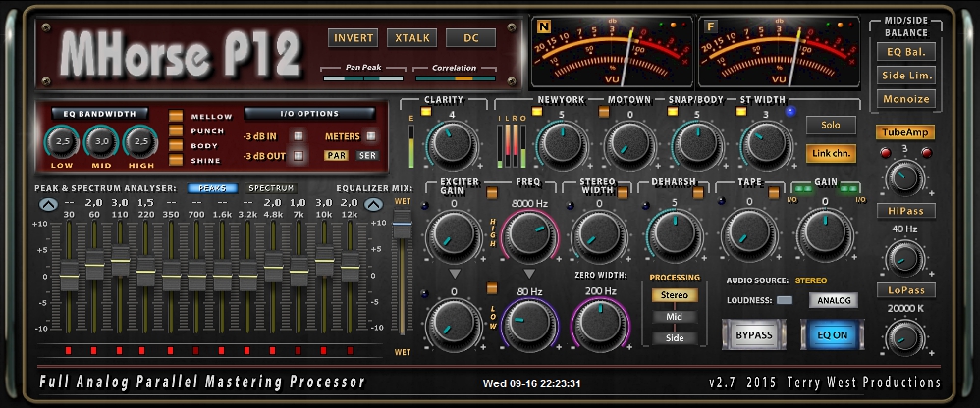Click the Equalizer Mix WET fader
Screen dimensions: 980x408
click(402, 224)
